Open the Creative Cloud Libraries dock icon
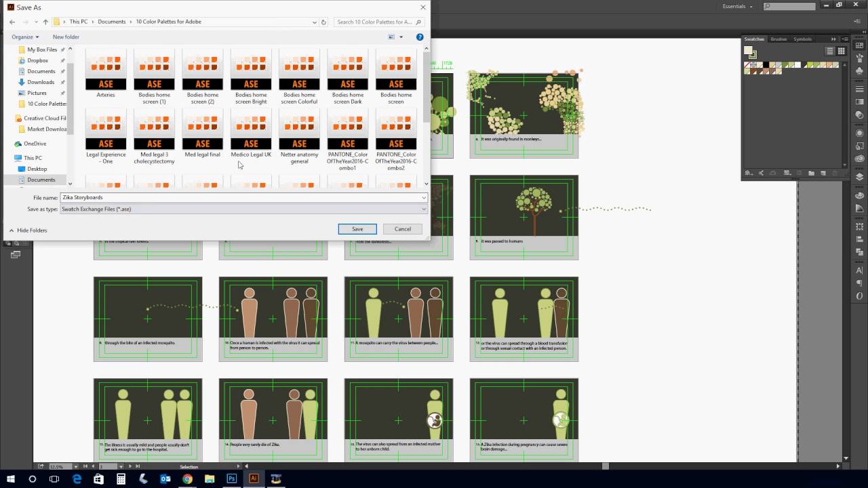Viewport: 868px width, 488px height. coord(860,159)
